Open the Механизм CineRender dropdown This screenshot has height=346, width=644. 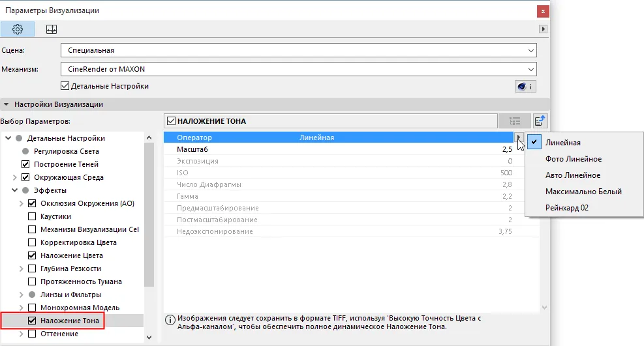[x=299, y=69]
